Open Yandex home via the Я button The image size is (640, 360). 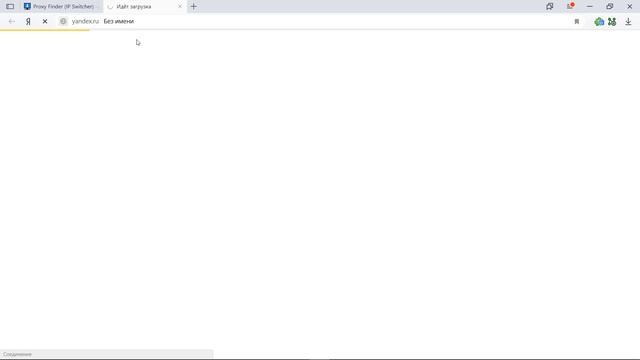click(x=28, y=21)
